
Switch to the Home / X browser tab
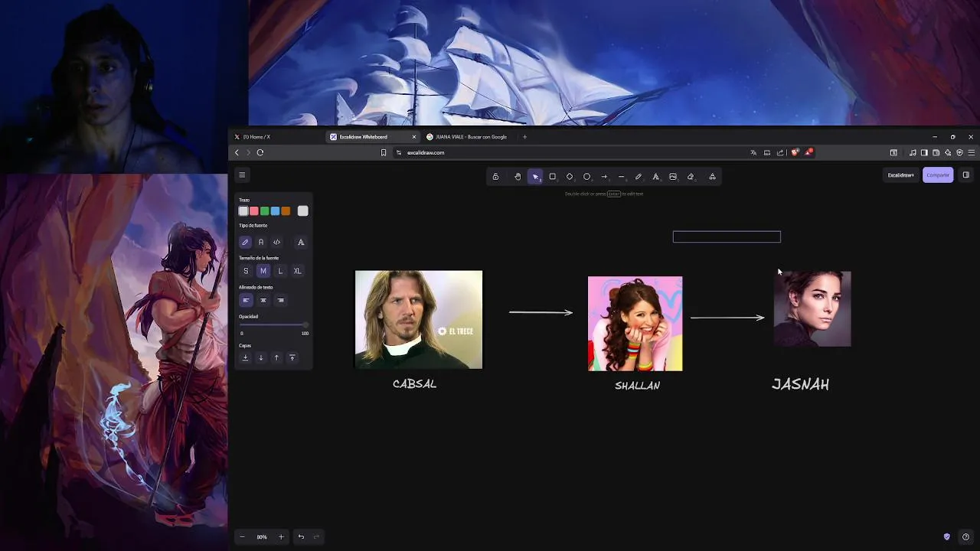tap(276, 137)
